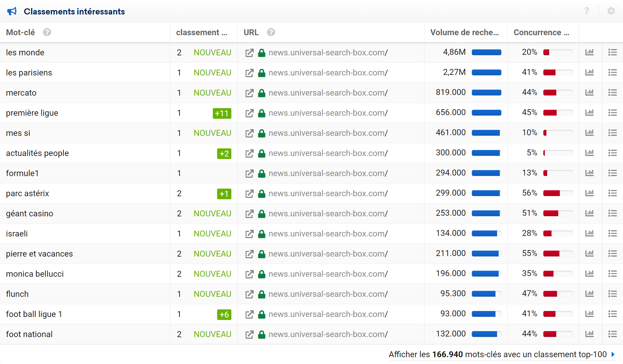Select the keyword foot ball ligue 1

point(34,314)
